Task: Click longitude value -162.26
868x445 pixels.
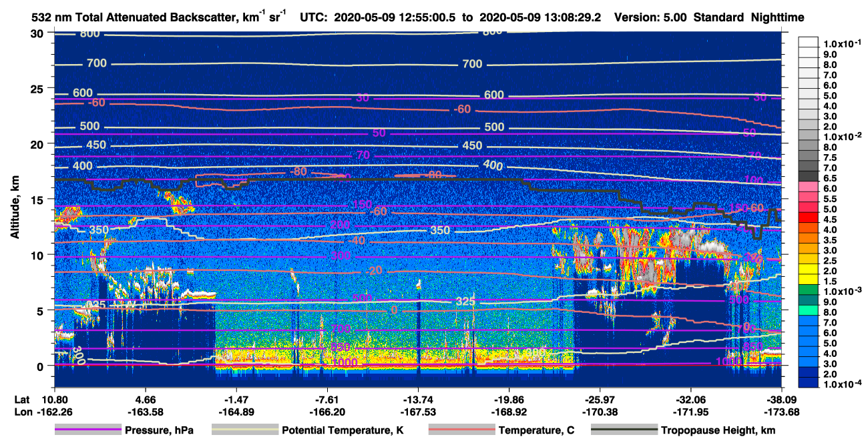Action: click(53, 411)
